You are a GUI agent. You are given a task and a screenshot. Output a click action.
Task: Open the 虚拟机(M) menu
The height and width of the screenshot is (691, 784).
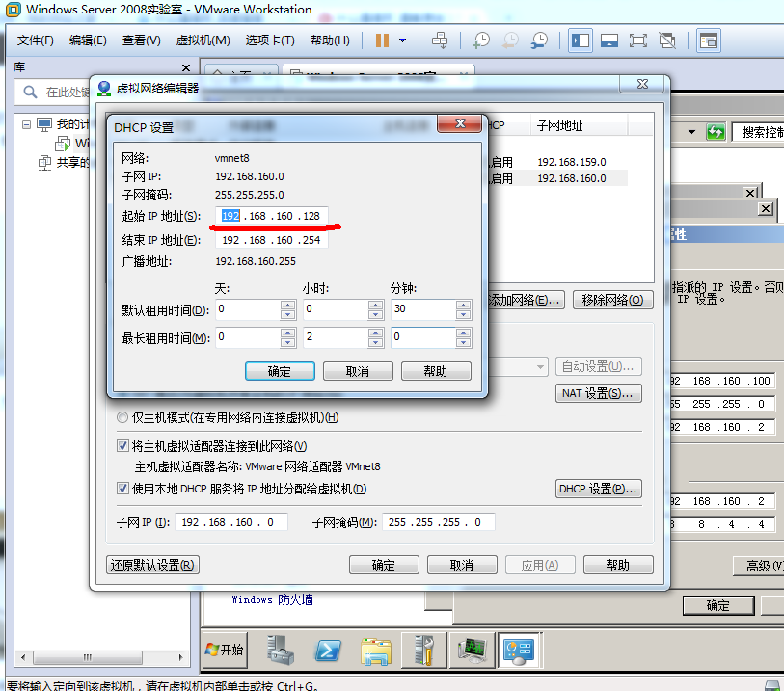(203, 40)
